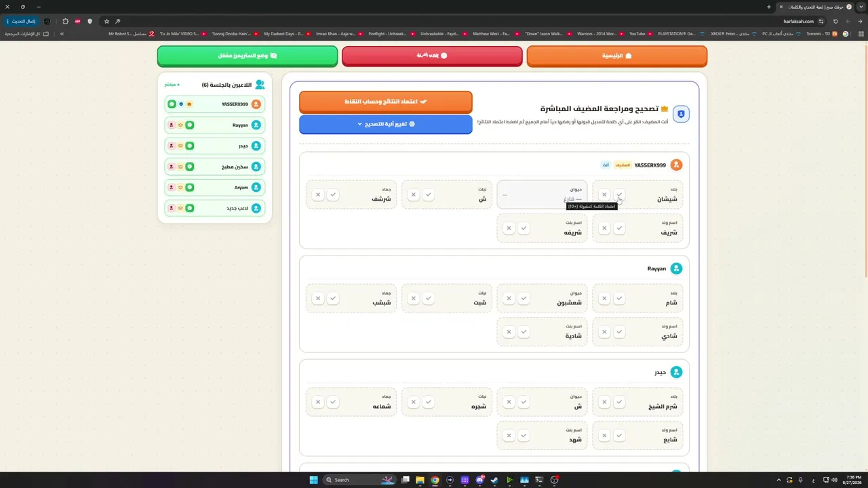Click the kick icon on Rayyan's row
Screen dimensions: 868x488
(172, 125)
